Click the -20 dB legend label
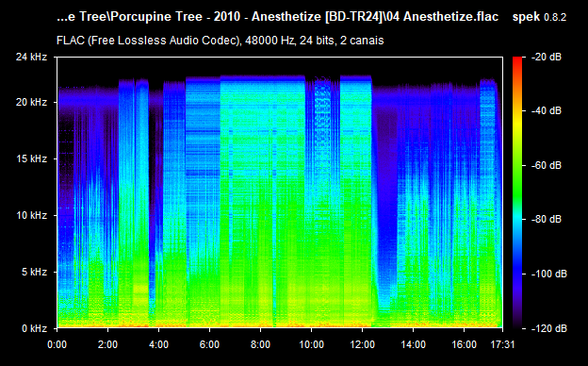This screenshot has width=588, height=366. 547,57
